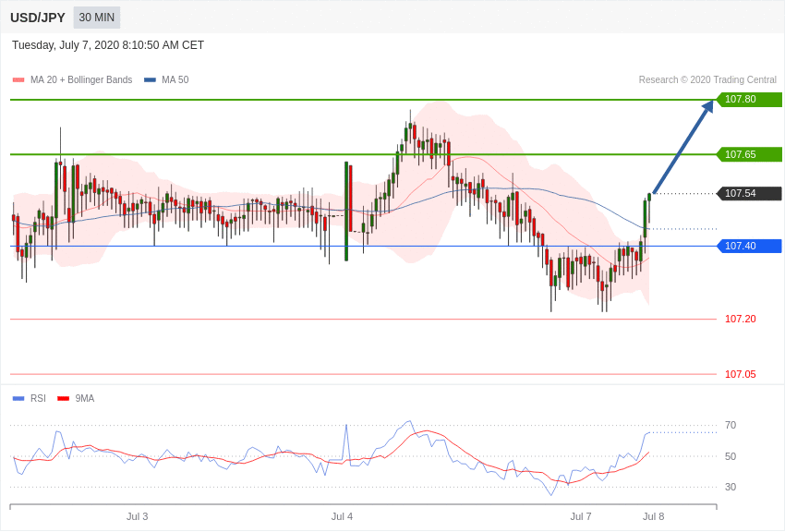Click the RSI 30 level label
Screen dimensions: 785x532
tap(731, 487)
